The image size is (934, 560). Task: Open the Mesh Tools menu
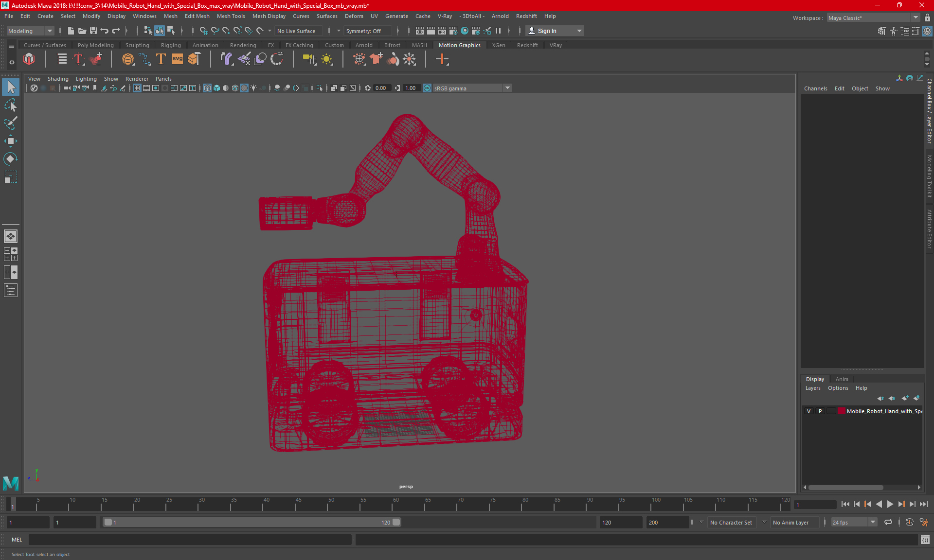[x=231, y=16]
